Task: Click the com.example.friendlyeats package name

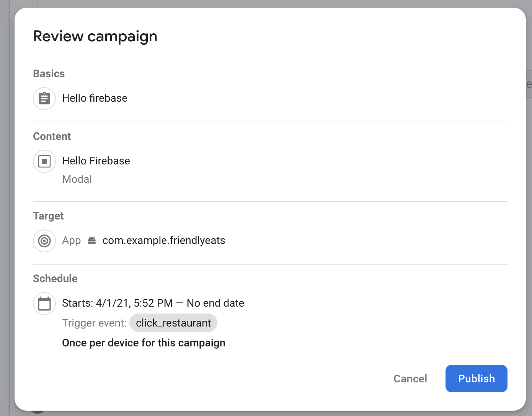Action: point(164,240)
